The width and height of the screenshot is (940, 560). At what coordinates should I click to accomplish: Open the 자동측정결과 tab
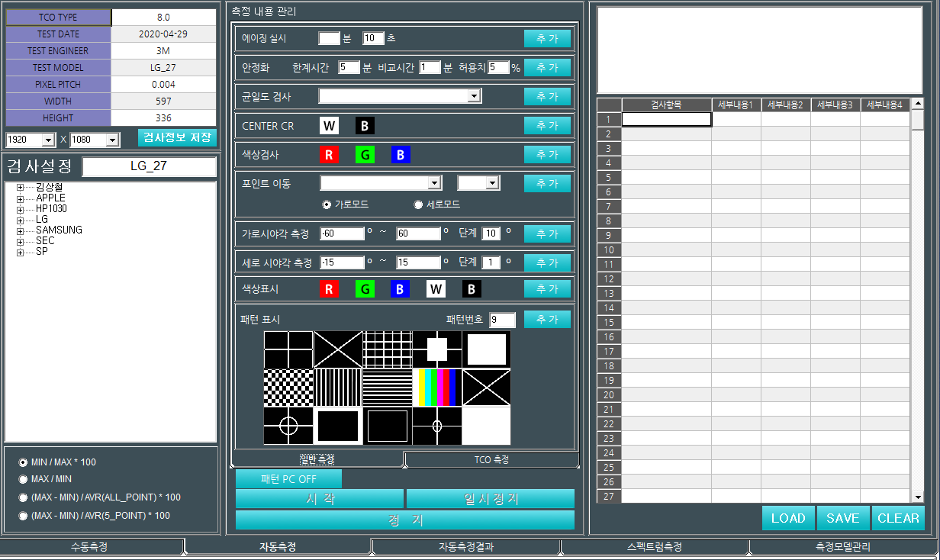pyautogui.click(x=466, y=547)
